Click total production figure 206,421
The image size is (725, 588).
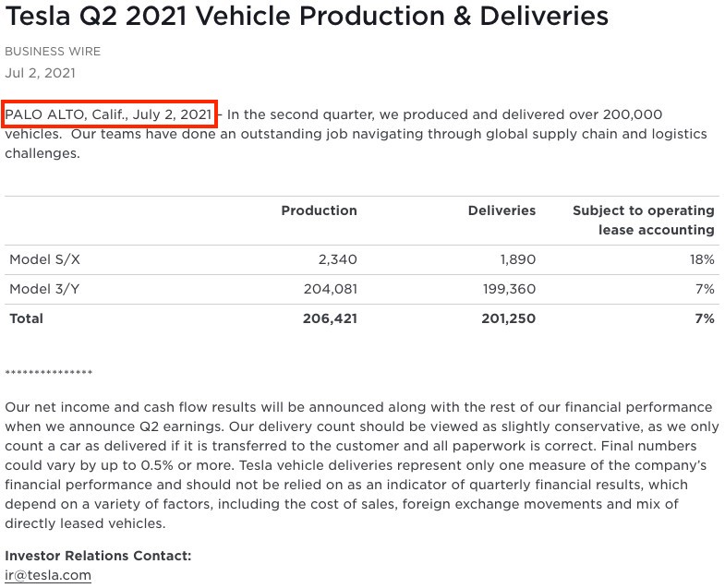[x=330, y=318]
